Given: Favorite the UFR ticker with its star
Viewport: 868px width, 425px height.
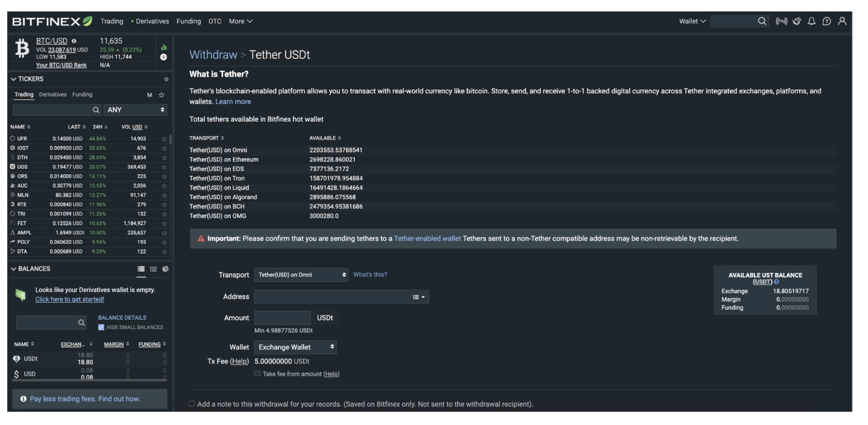Looking at the screenshot, I should click(x=164, y=139).
